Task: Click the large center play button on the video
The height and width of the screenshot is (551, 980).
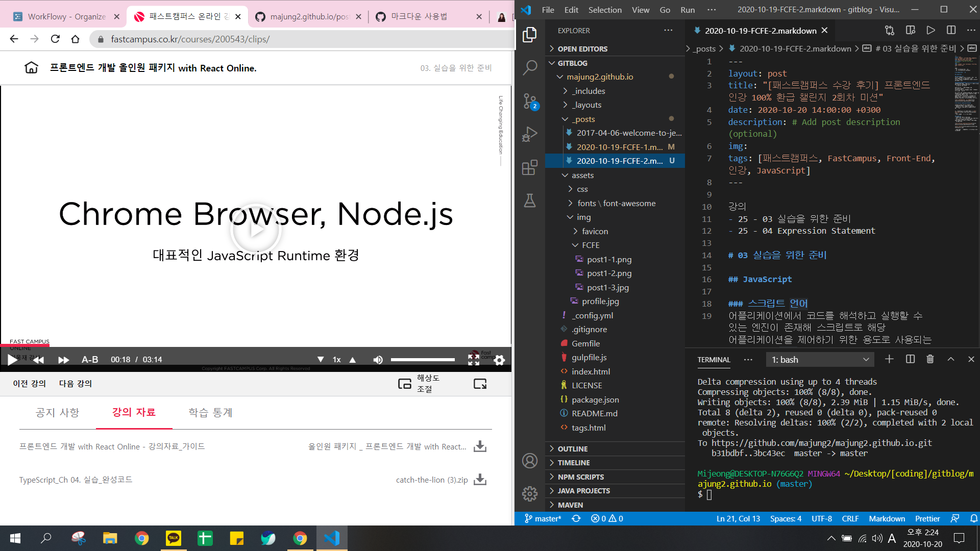Action: pos(256,230)
